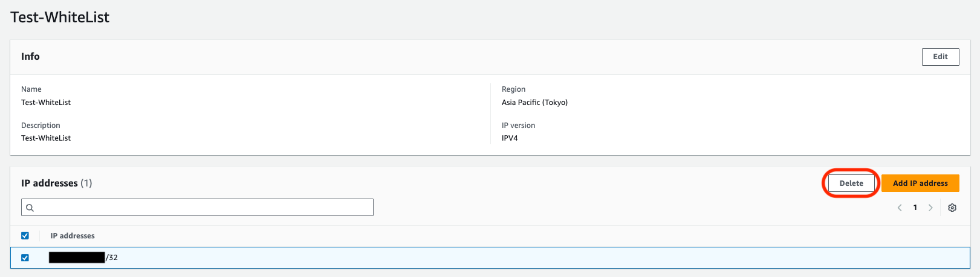Go to previous page with left chevron
This screenshot has width=980, height=277.
[x=900, y=208]
